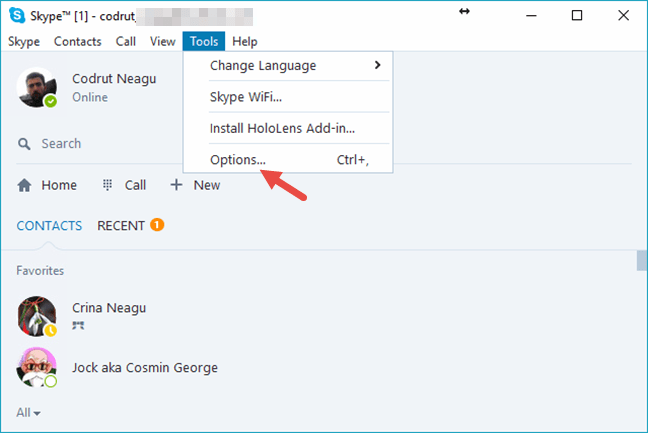Open the Contacts menu
648x433 pixels.
pyautogui.click(x=78, y=41)
